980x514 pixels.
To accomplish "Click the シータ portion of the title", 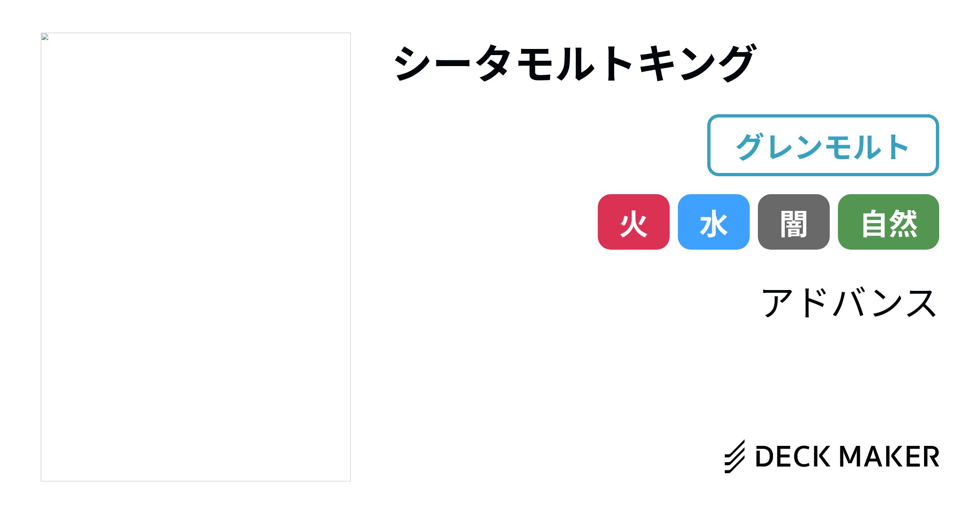I will pyautogui.click(x=453, y=64).
